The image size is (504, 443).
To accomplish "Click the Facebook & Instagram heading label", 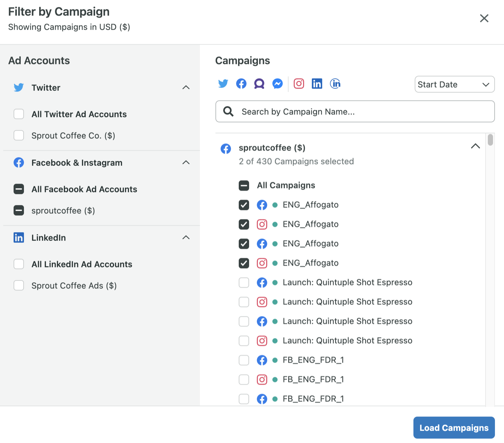I will [x=77, y=163].
